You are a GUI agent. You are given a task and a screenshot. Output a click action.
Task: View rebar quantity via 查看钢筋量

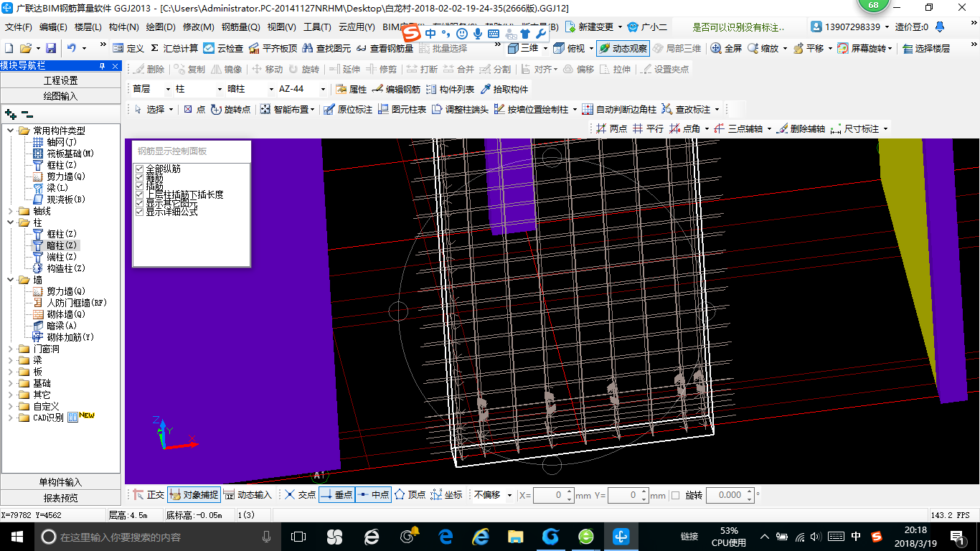click(x=385, y=48)
